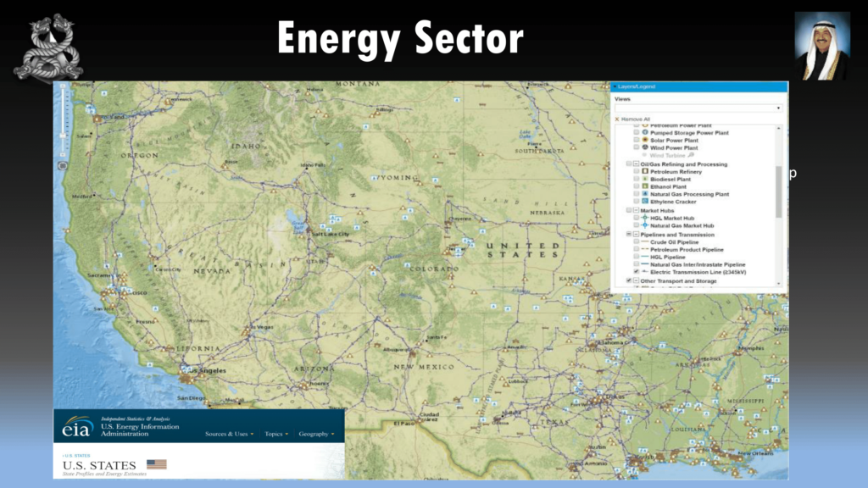Enable the Ethanol Plant checkbox
The image size is (868, 488).
[x=637, y=186]
